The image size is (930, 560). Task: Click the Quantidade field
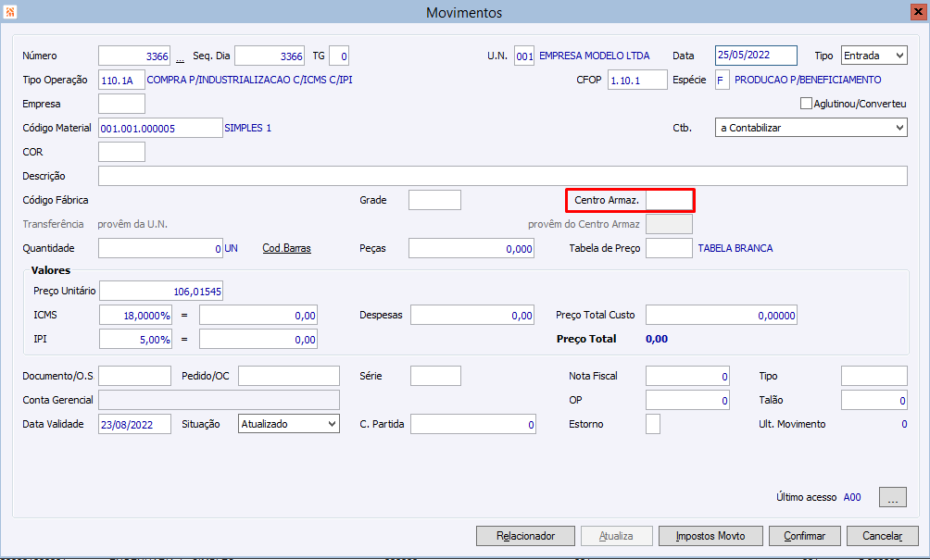(160, 248)
